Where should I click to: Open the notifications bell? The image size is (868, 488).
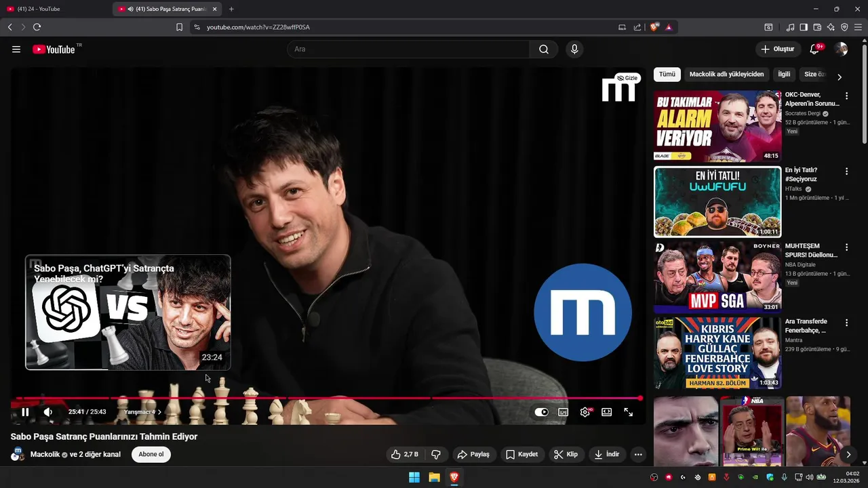814,49
